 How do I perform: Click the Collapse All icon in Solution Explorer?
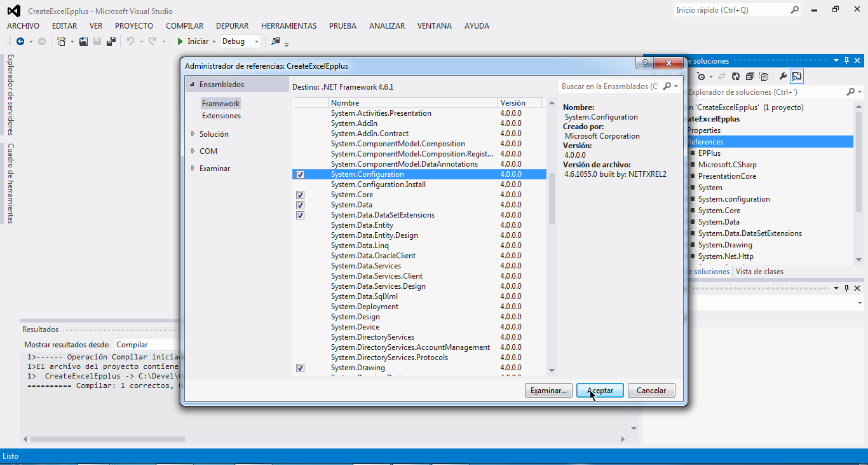750,76
